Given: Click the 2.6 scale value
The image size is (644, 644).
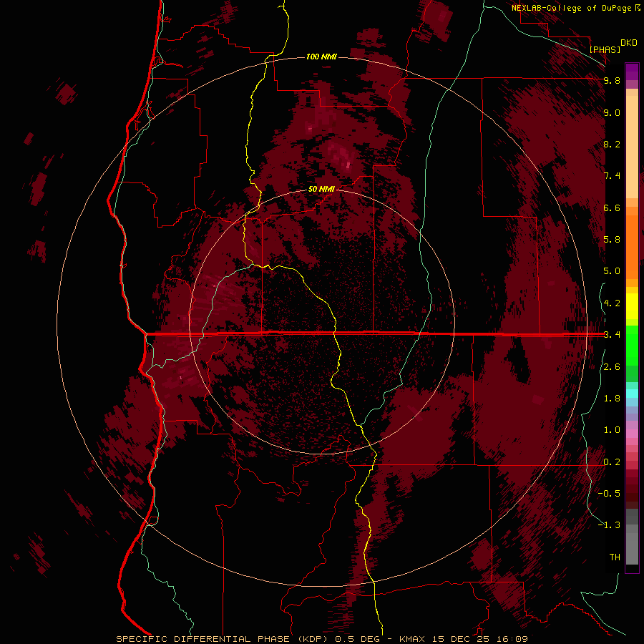Looking at the screenshot, I should [612, 367].
